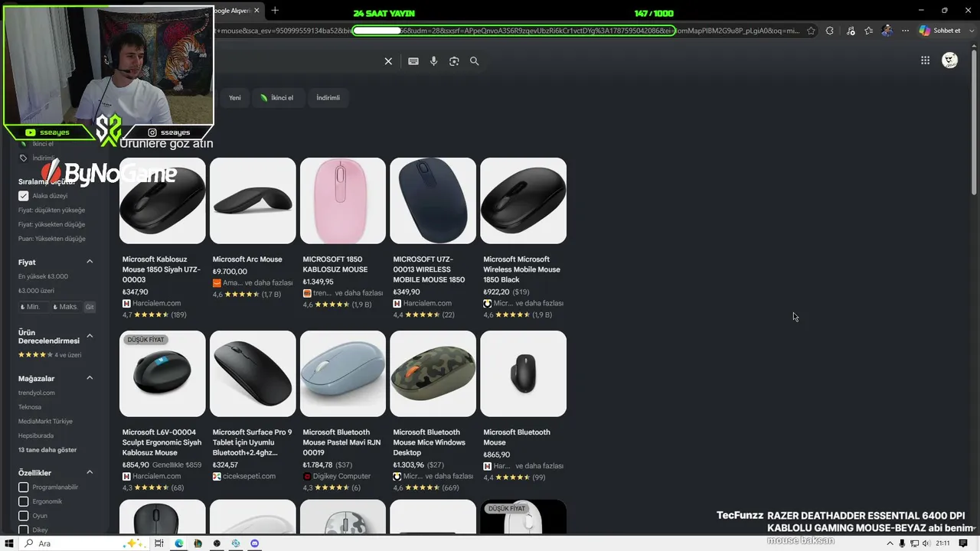Open the Google account avatar

pyautogui.click(x=949, y=60)
